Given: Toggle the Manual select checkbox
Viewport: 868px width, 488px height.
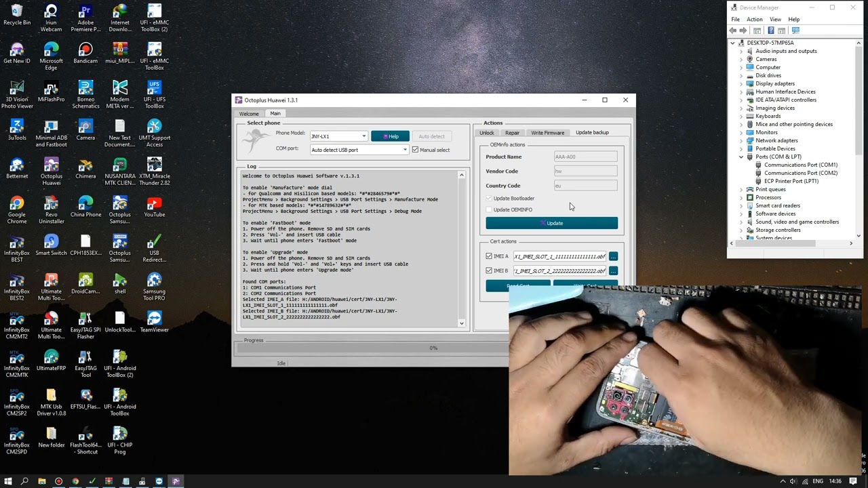Looking at the screenshot, I should tap(415, 150).
